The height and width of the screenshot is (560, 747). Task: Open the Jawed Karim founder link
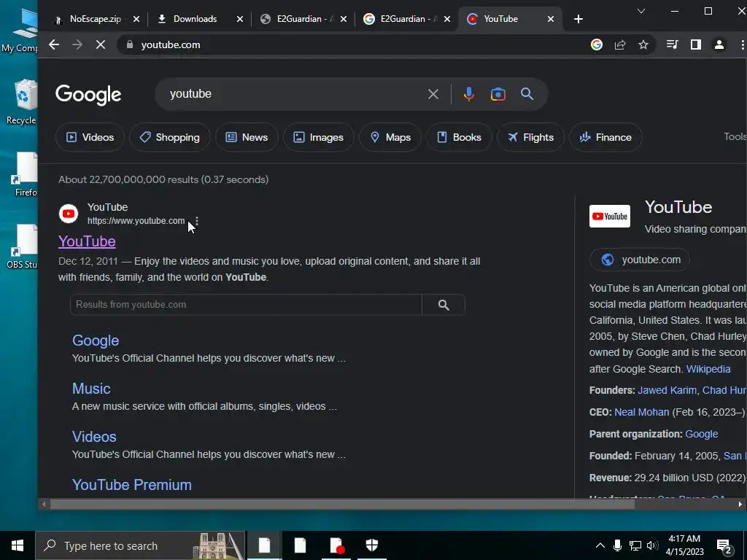point(667,390)
